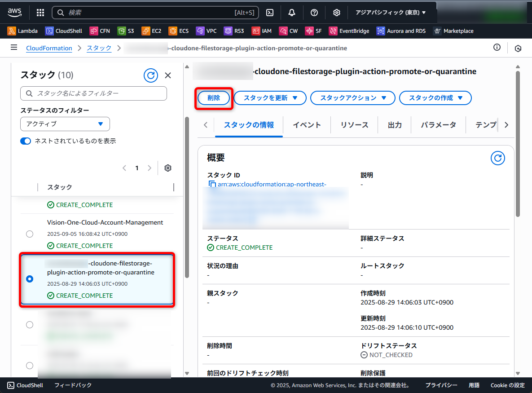
Task: Click the stack list panel scrollbar
Action: pyautogui.click(x=187, y=198)
